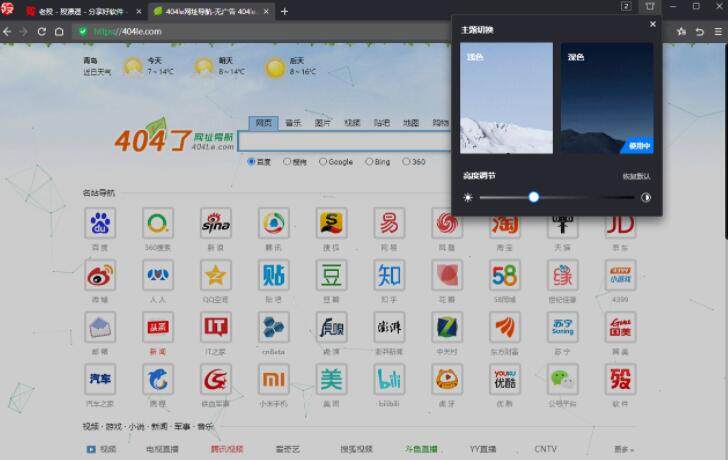Open the WeChat public platform icon
728x460 pixels.
click(562, 379)
